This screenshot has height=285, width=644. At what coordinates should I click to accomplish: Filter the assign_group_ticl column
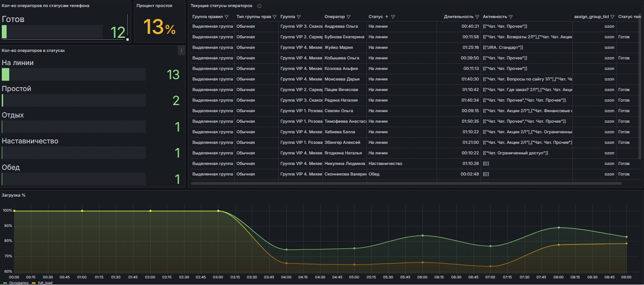(612, 17)
